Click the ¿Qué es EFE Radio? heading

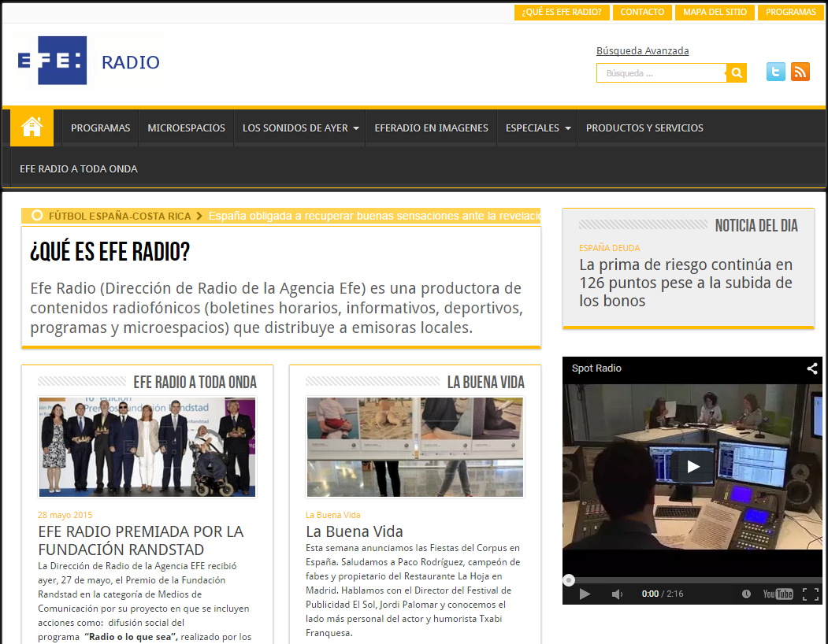(110, 252)
